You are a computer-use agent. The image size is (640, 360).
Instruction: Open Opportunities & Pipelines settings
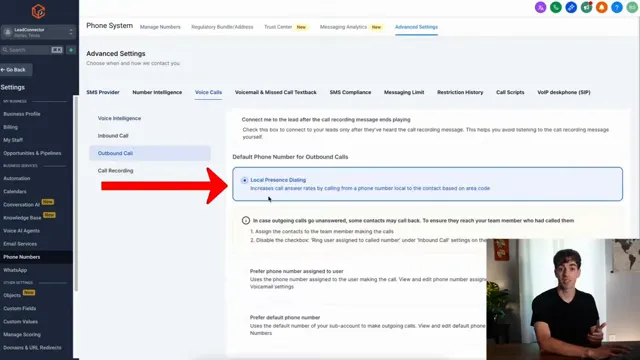coord(32,153)
